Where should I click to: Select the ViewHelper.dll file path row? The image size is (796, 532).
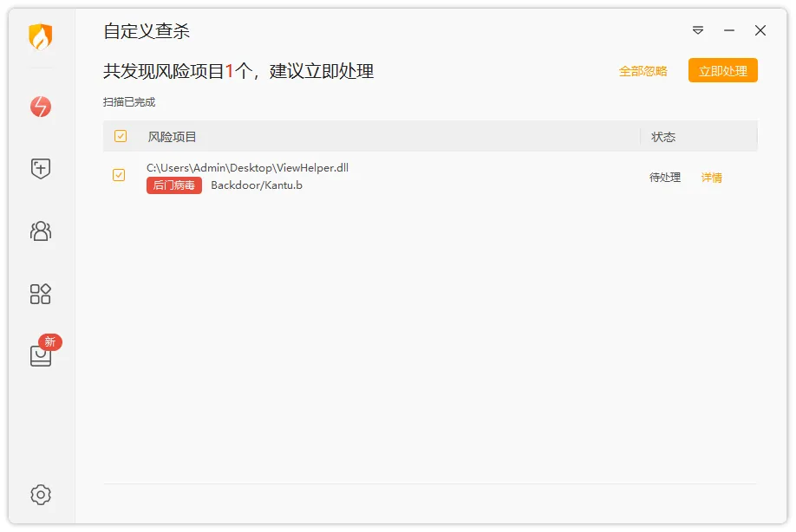[430, 177]
